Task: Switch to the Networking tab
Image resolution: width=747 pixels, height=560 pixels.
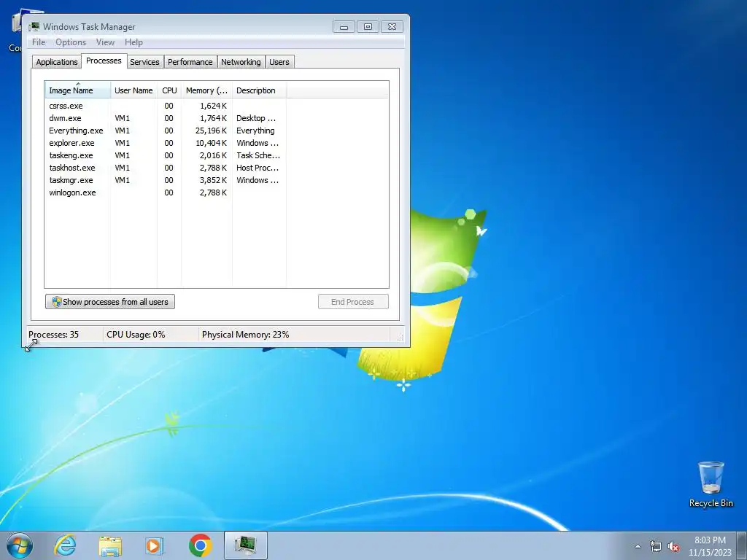Action: 241,62
